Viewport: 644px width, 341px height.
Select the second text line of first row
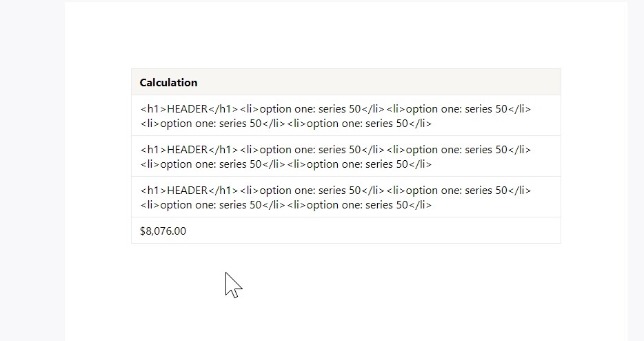tap(286, 124)
